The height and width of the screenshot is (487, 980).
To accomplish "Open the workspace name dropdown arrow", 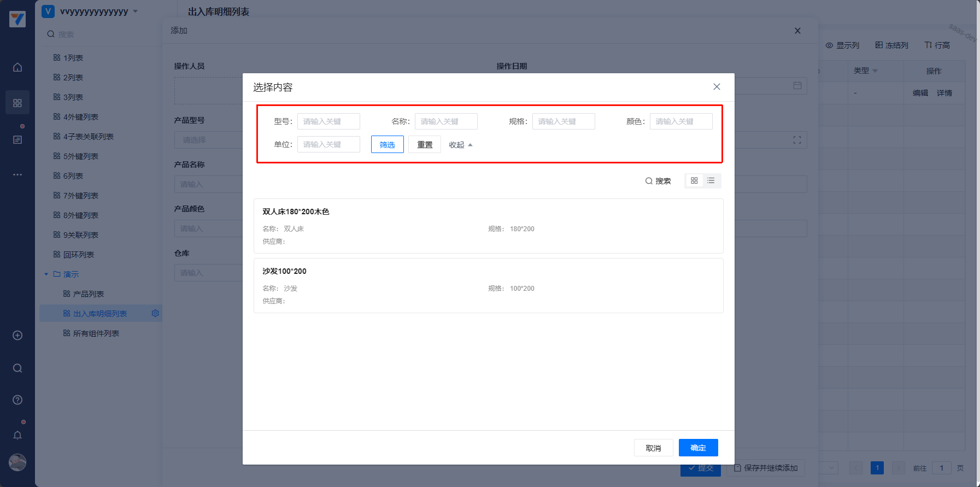I will 136,11.
